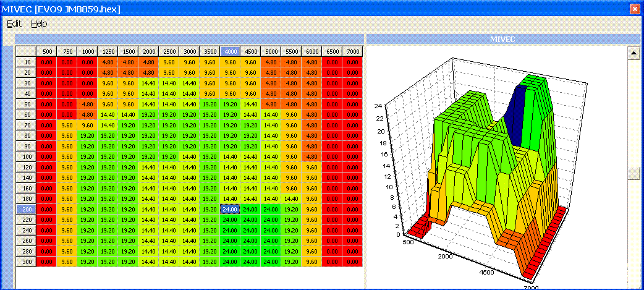Select the row header labeled 140

tap(27, 177)
